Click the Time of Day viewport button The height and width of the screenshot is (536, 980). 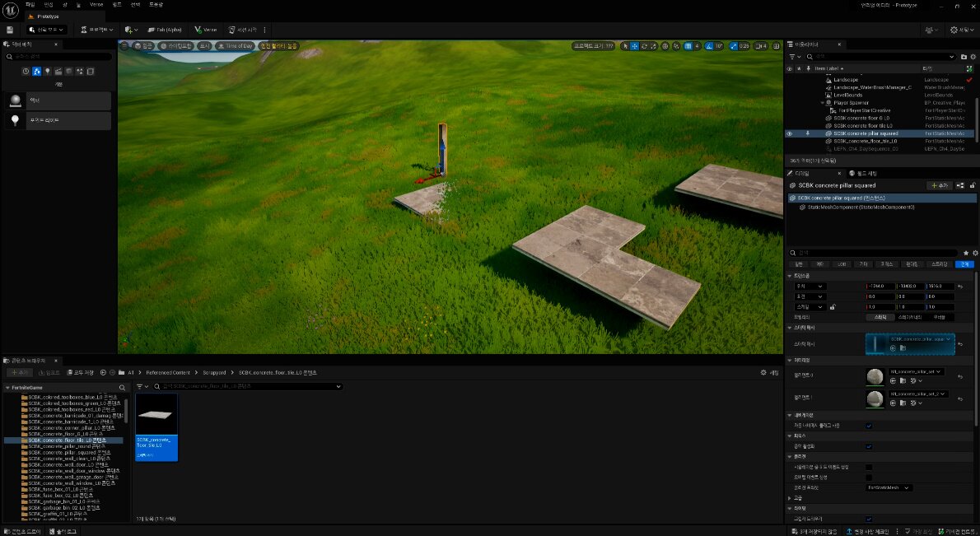pos(236,46)
